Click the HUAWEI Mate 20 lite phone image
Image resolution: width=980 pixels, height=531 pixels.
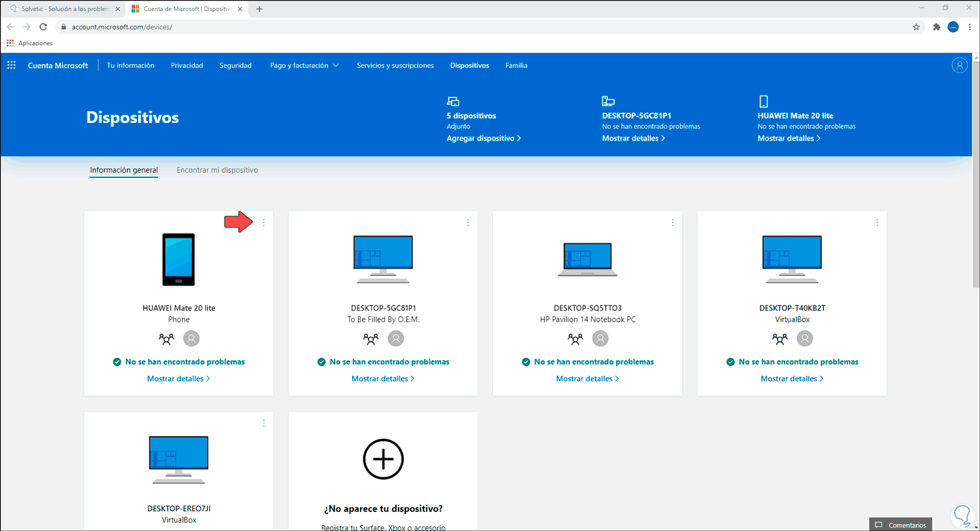(x=178, y=260)
